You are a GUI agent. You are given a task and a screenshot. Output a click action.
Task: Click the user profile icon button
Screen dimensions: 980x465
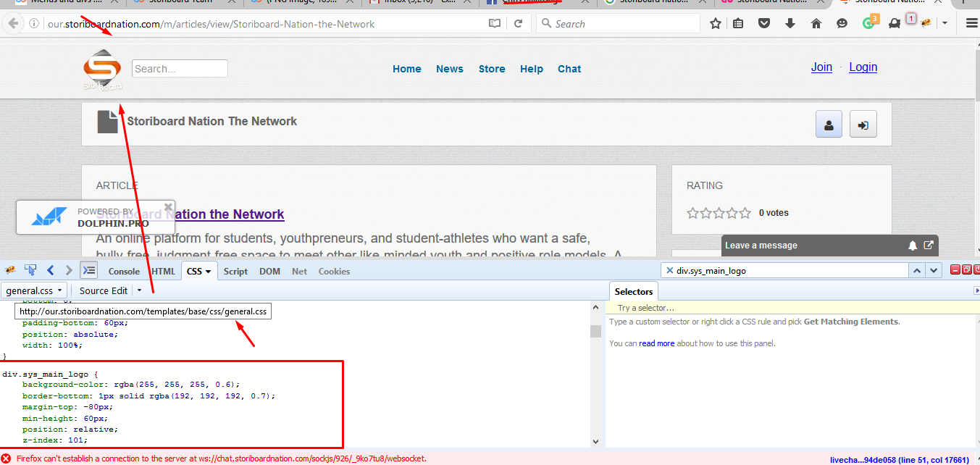829,125
